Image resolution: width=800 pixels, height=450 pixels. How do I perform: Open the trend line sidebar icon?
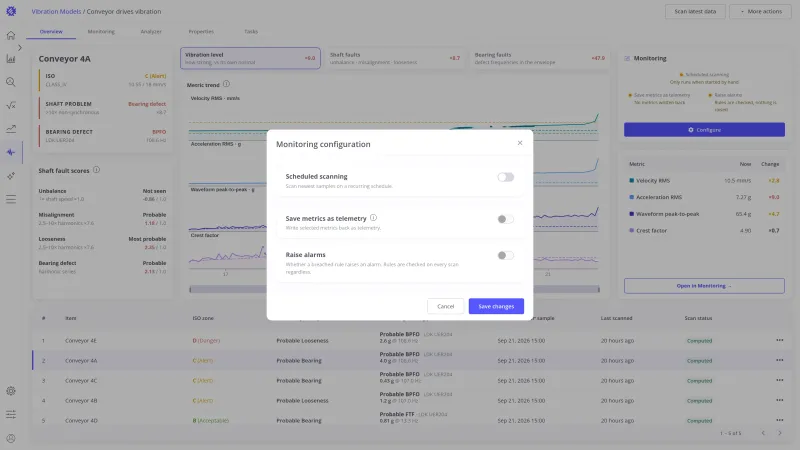click(11, 129)
